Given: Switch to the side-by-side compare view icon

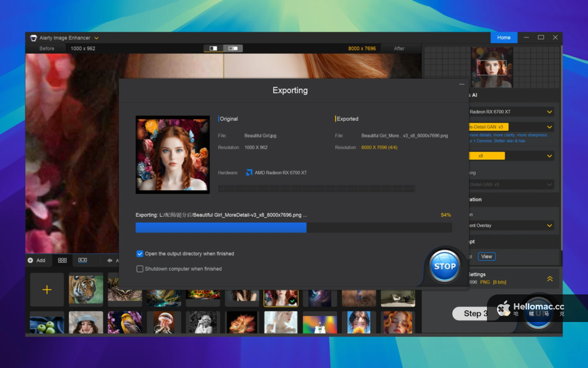Looking at the screenshot, I should 233,48.
